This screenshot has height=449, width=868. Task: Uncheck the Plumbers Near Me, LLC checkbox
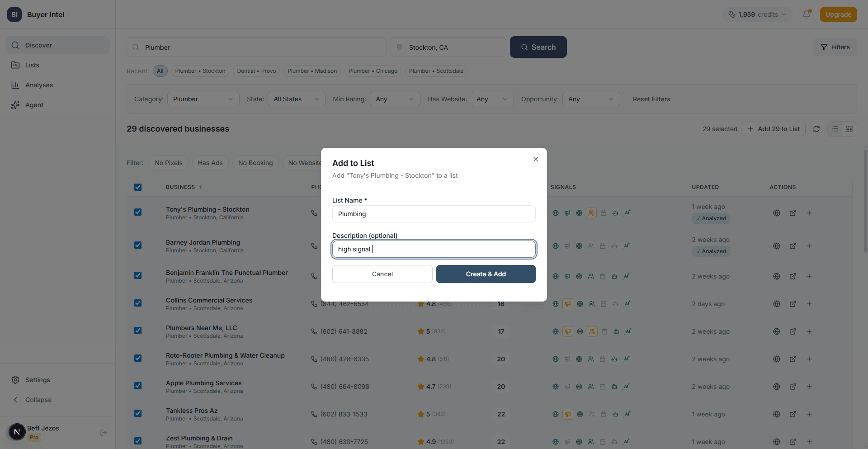click(138, 331)
